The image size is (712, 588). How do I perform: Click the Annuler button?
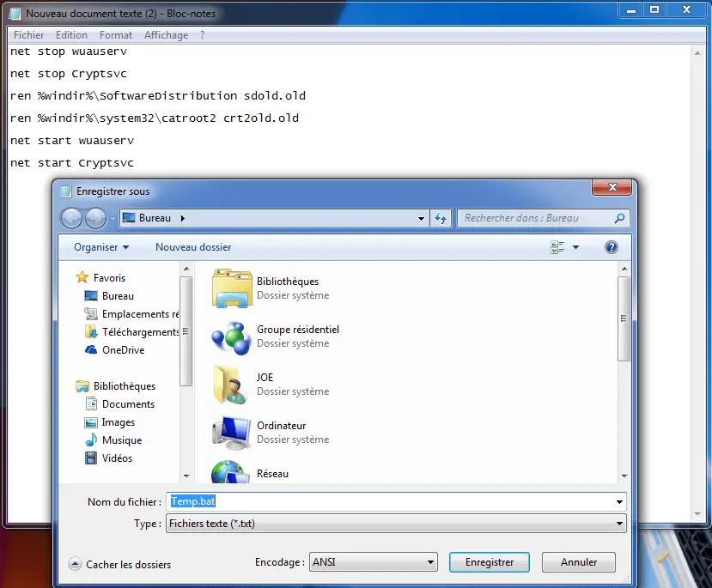tap(579, 562)
